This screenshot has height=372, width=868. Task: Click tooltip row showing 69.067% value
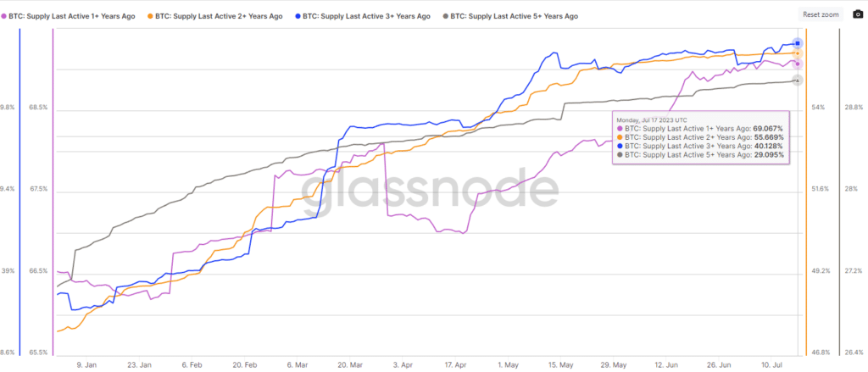click(x=700, y=128)
